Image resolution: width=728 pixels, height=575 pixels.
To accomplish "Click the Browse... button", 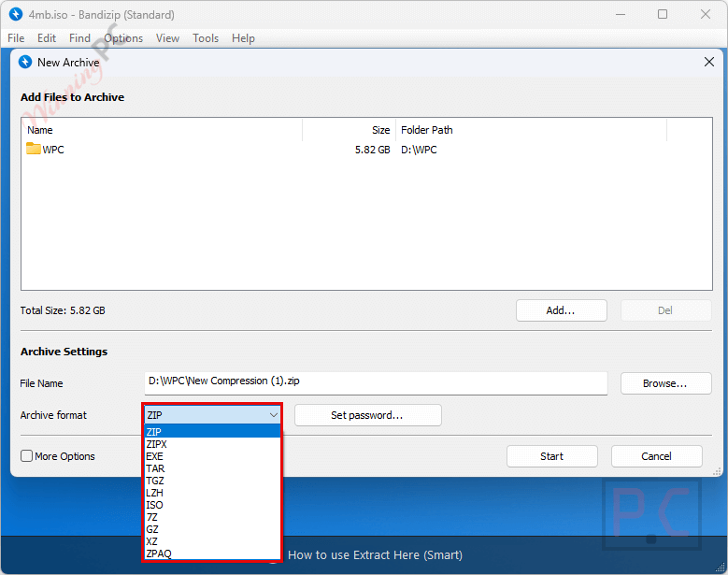I will 665,383.
